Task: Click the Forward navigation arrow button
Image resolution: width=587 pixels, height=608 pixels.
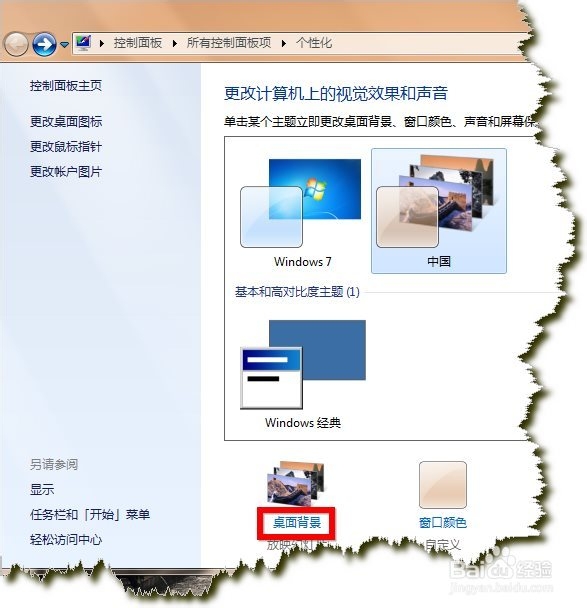Action: 44,44
